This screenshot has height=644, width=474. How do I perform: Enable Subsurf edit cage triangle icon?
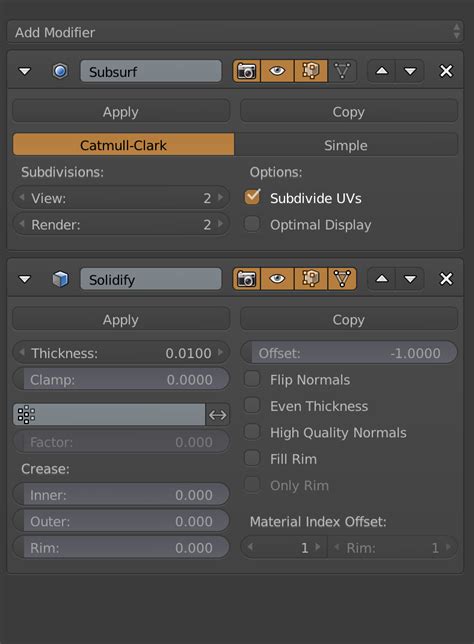coord(342,71)
